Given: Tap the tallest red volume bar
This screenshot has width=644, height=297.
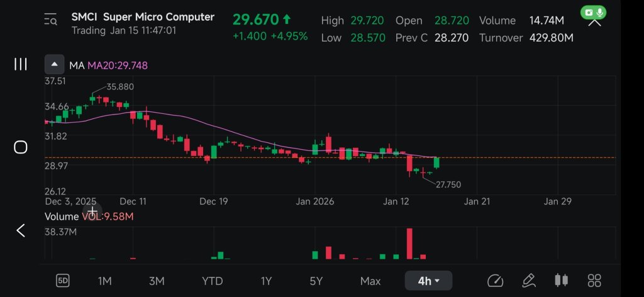Looking at the screenshot, I should pyautogui.click(x=409, y=244).
